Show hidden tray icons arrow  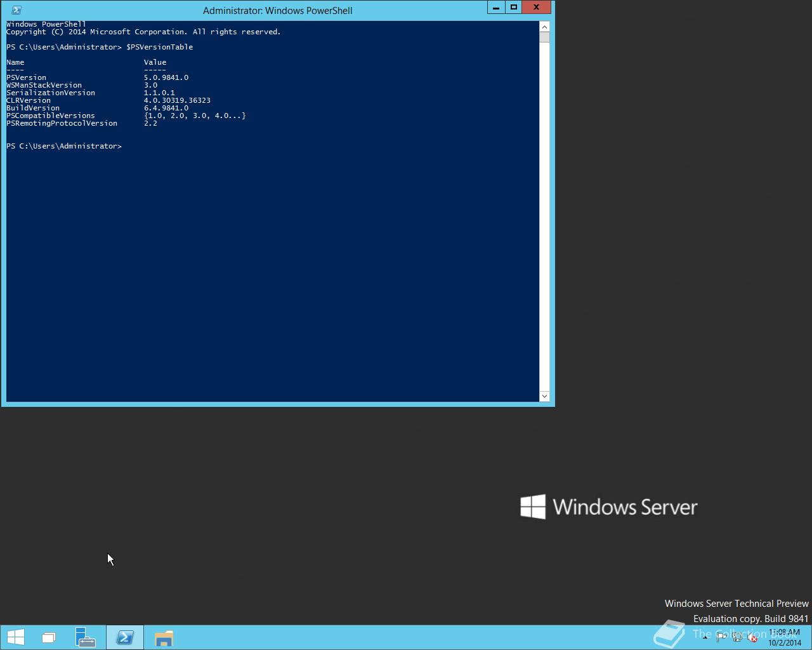pos(705,637)
